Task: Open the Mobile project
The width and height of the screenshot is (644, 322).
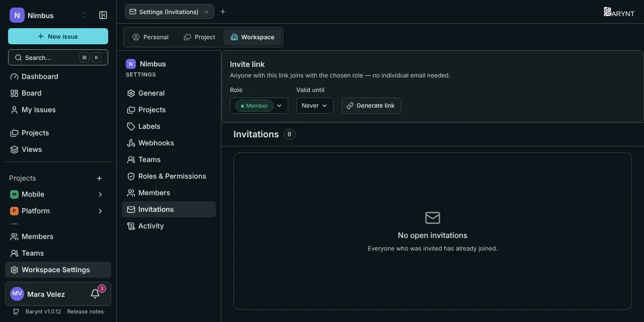Action: click(x=33, y=194)
